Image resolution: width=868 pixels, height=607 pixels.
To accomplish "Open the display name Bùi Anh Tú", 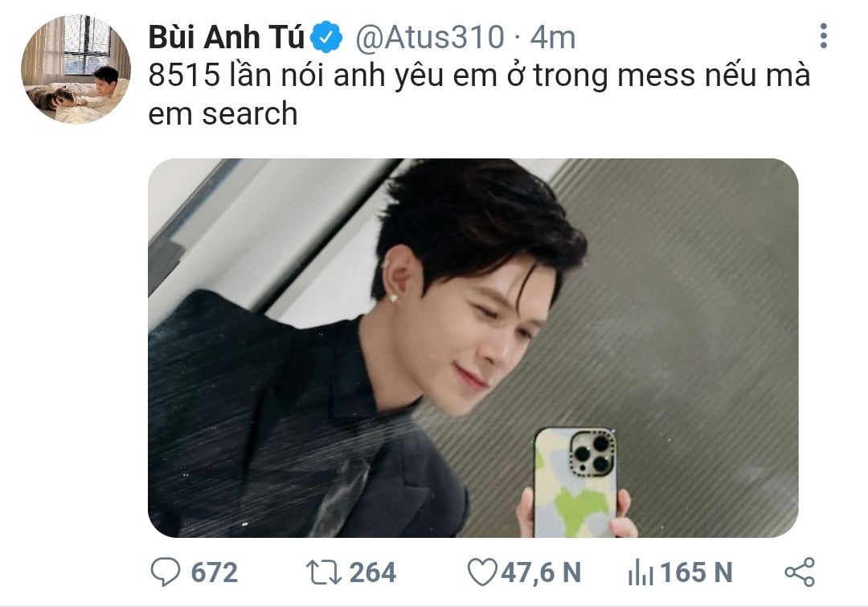I will [227, 37].
